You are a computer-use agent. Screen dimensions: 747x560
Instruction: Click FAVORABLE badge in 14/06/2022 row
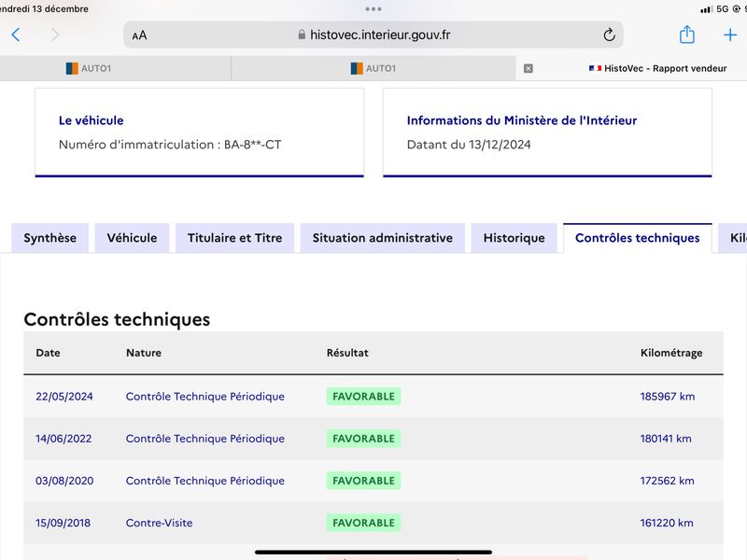[363, 439]
